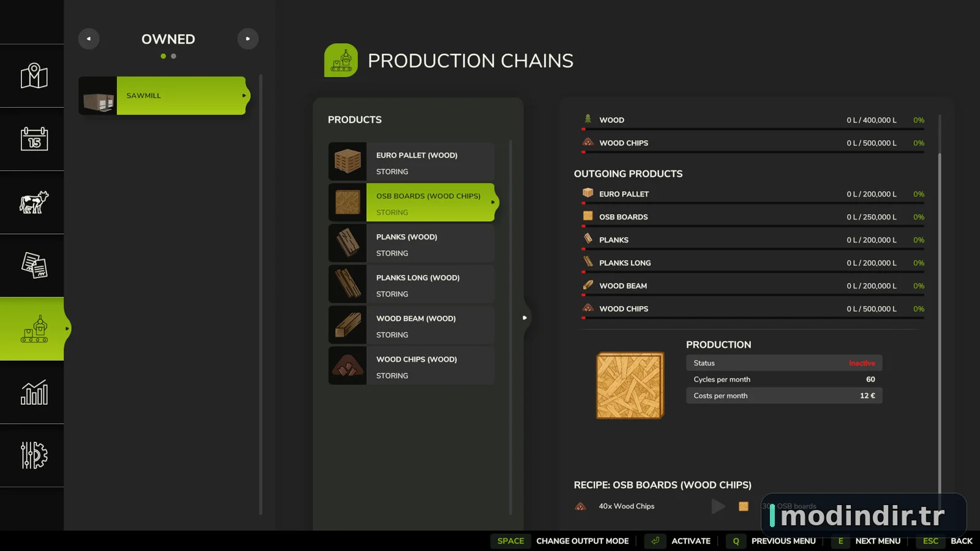Screen dimensions: 980x551
Task: Click the Wood Chips (Wood) product icon
Action: click(x=347, y=365)
